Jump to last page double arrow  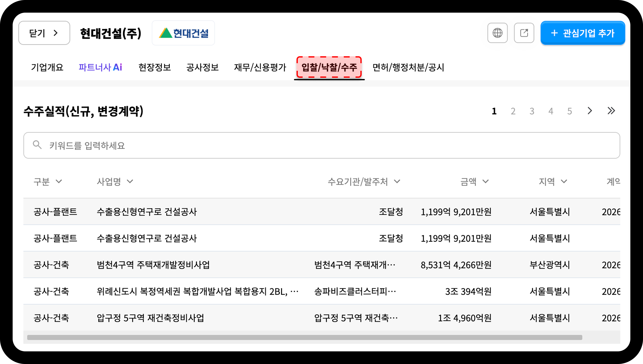pyautogui.click(x=611, y=111)
